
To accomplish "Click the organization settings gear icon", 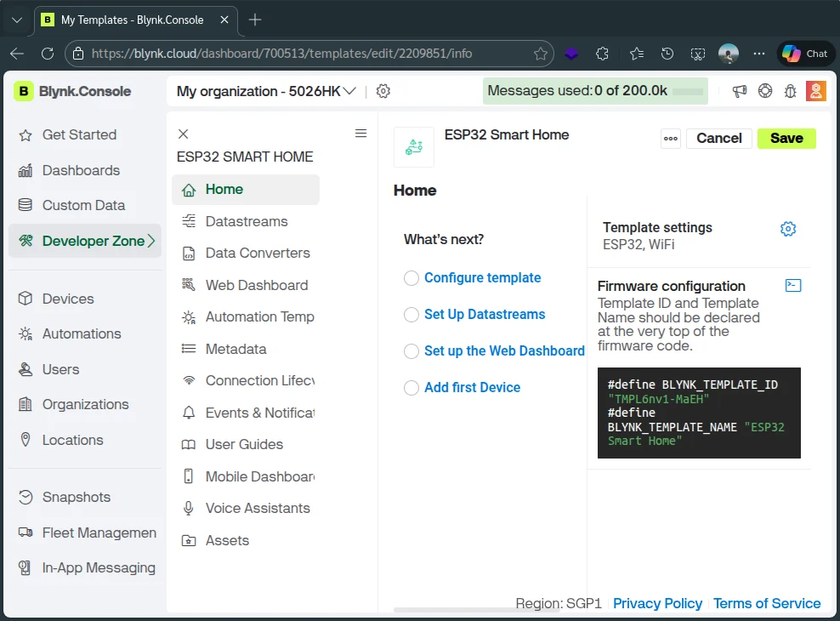I will (383, 91).
